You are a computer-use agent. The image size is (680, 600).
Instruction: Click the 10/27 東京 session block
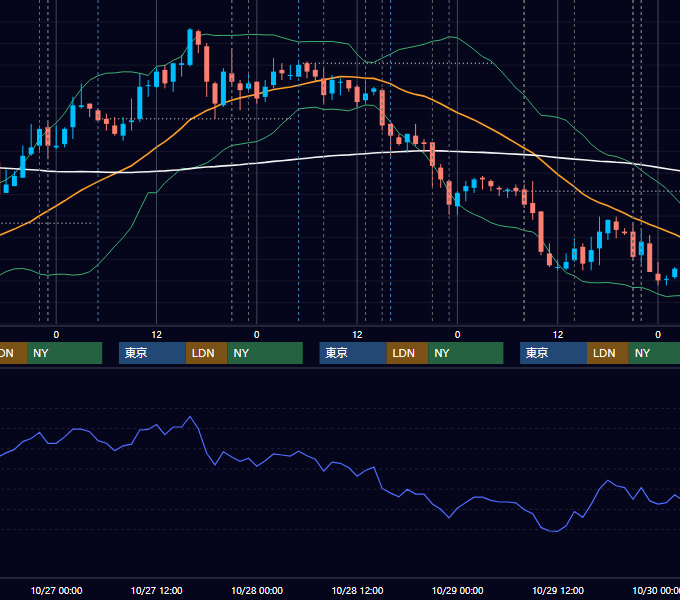152,353
